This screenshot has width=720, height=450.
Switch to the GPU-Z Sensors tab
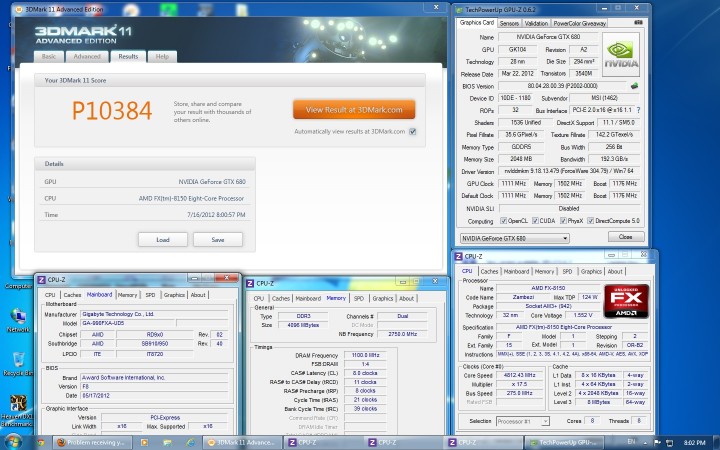(x=509, y=23)
